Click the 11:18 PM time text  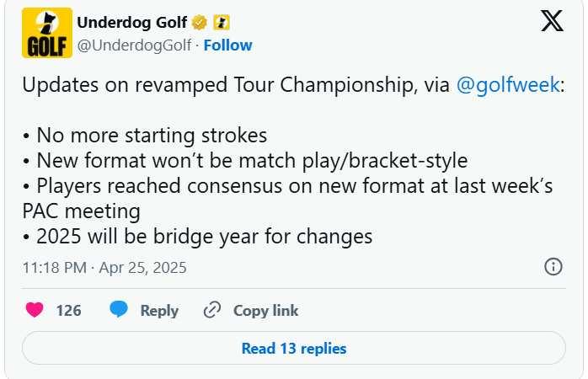[55, 268]
